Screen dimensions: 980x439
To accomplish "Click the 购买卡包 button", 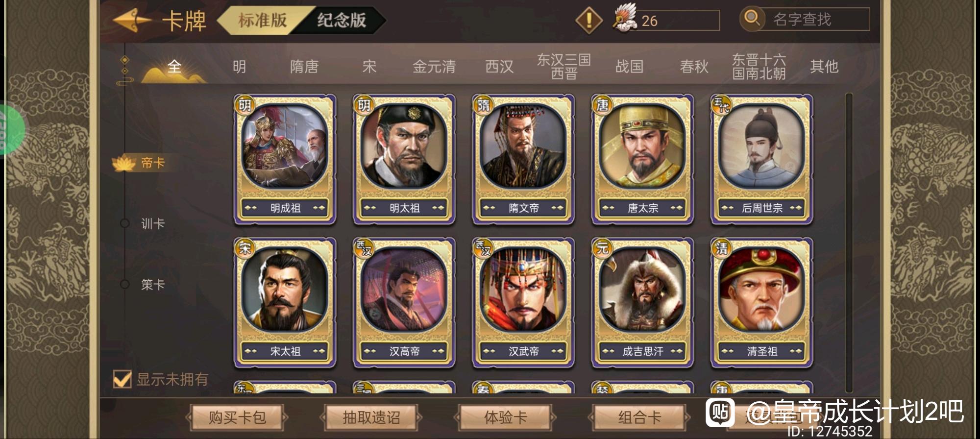I will [x=237, y=417].
